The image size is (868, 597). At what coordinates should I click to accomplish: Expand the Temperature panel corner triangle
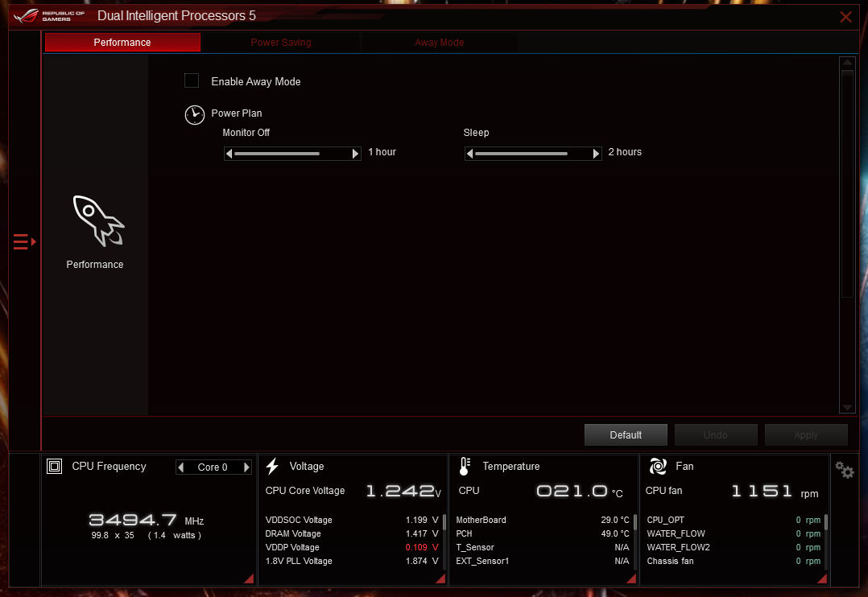pyautogui.click(x=631, y=578)
